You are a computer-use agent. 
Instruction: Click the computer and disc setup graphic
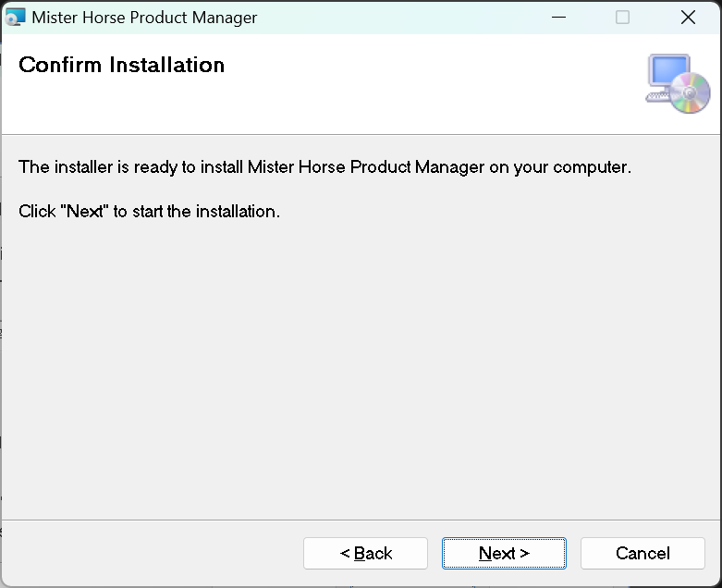678,83
